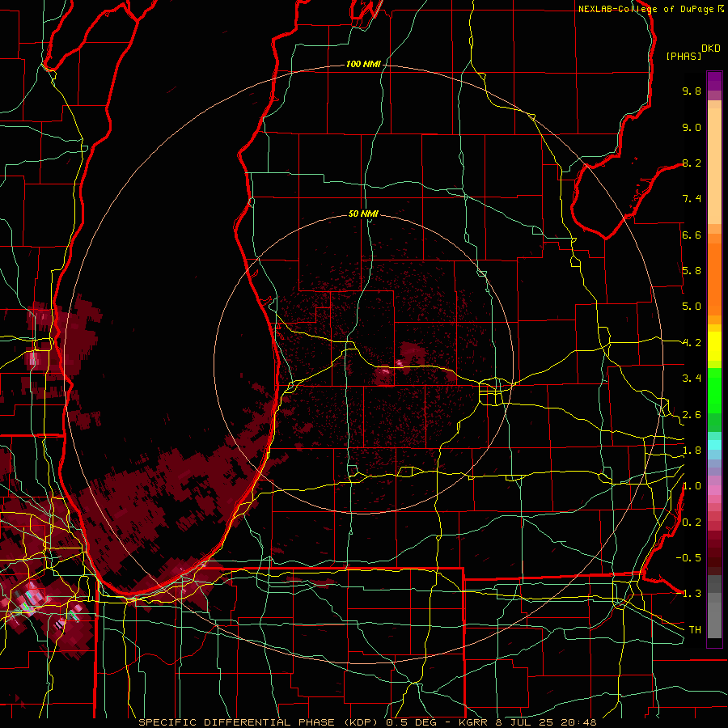Click the 1.8 legend scale value
728x728 pixels.
coord(692,451)
